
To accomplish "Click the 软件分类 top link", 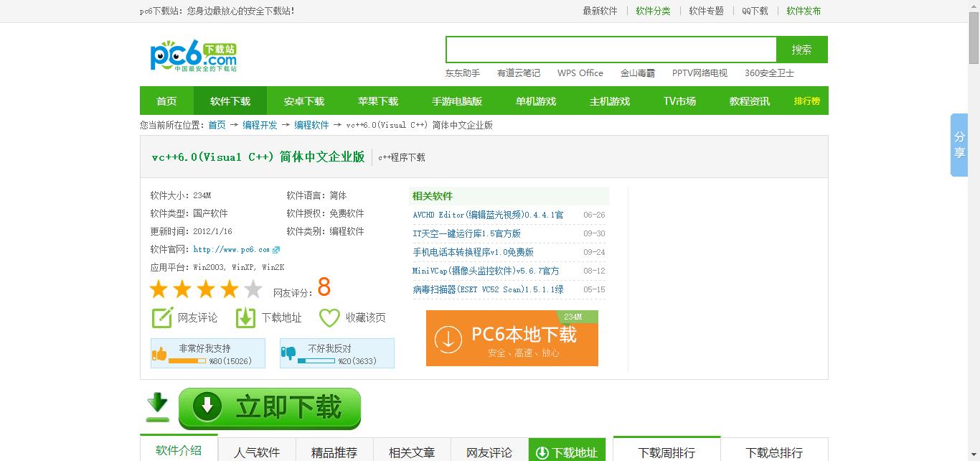I will click(653, 11).
